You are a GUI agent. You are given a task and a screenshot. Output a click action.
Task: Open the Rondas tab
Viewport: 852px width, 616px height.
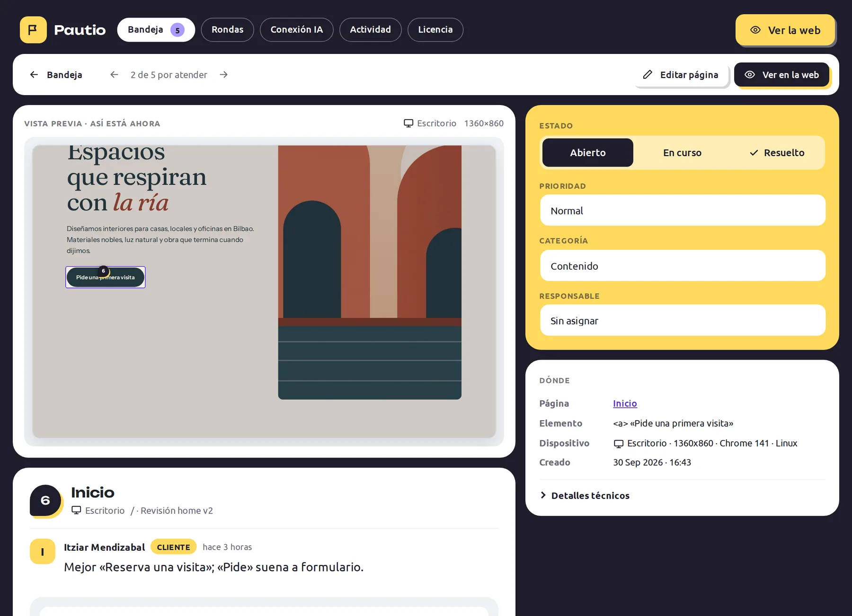pyautogui.click(x=227, y=30)
